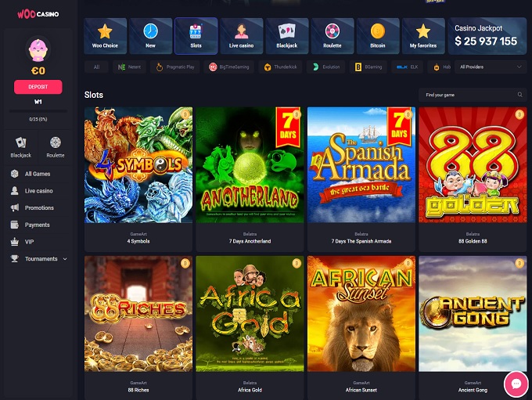Filter games by ELK provider
532x400 pixels.
click(x=407, y=67)
